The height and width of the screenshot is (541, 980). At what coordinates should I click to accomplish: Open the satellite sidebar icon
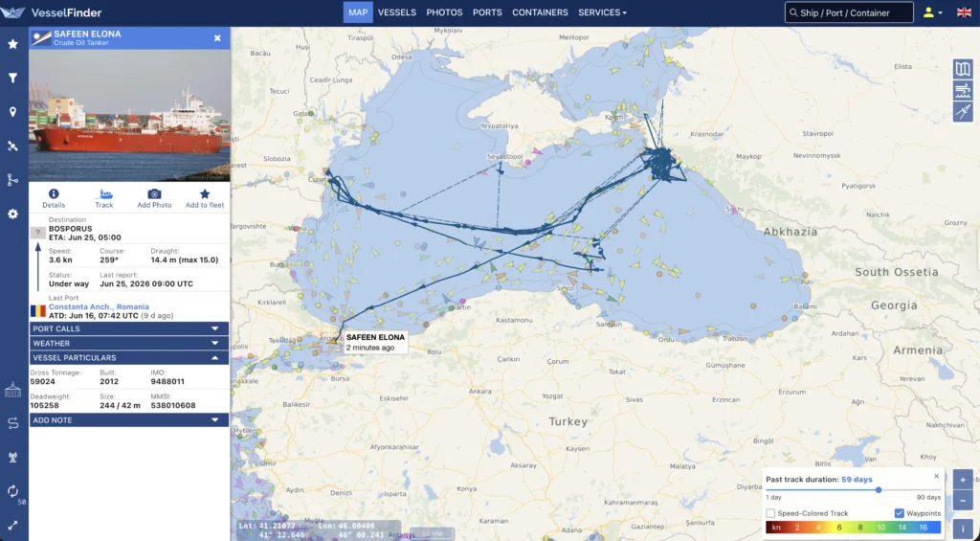pos(12,147)
